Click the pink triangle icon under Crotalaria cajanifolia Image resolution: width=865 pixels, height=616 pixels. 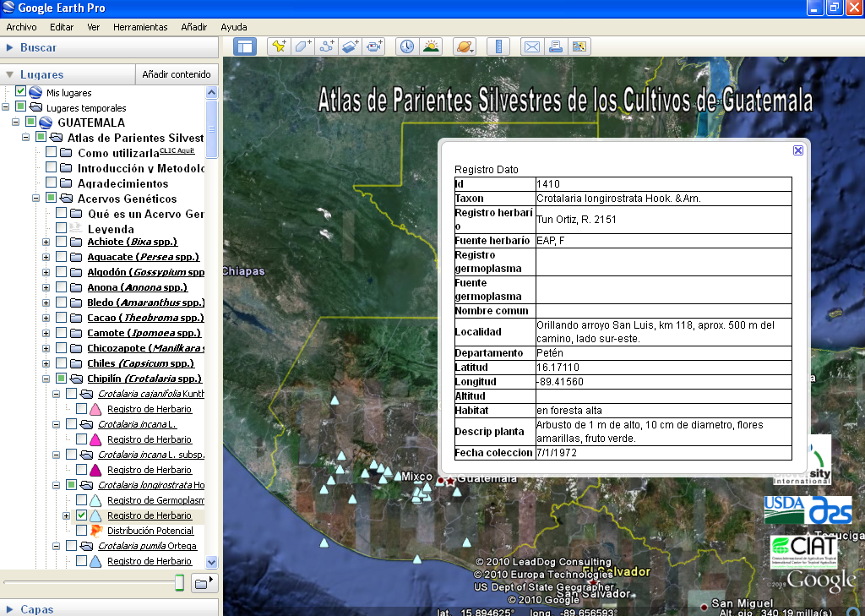click(95, 409)
